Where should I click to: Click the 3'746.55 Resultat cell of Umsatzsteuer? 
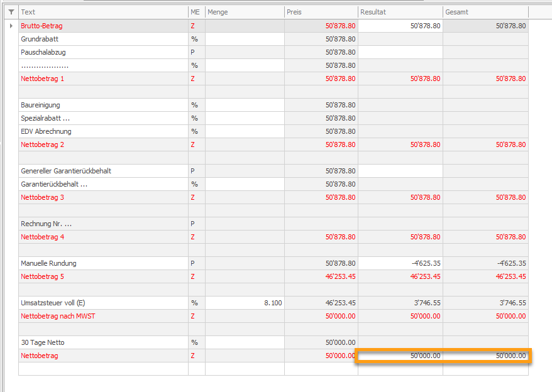tap(400, 303)
